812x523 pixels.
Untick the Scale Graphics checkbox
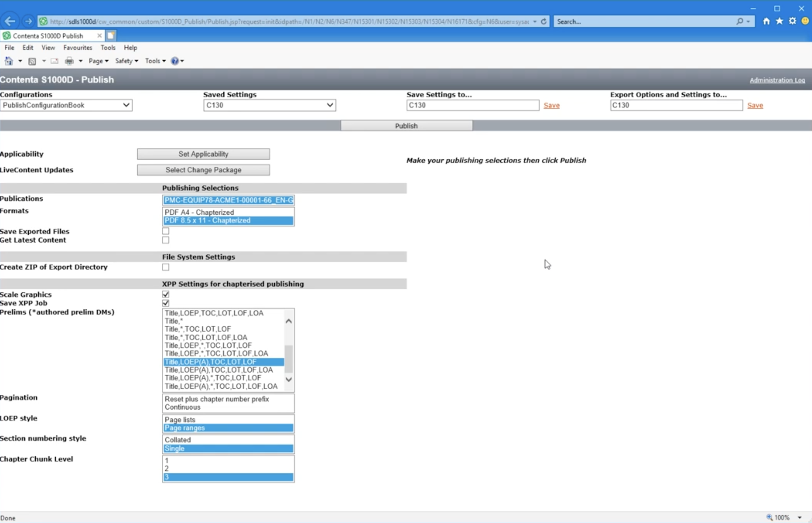[x=166, y=294]
